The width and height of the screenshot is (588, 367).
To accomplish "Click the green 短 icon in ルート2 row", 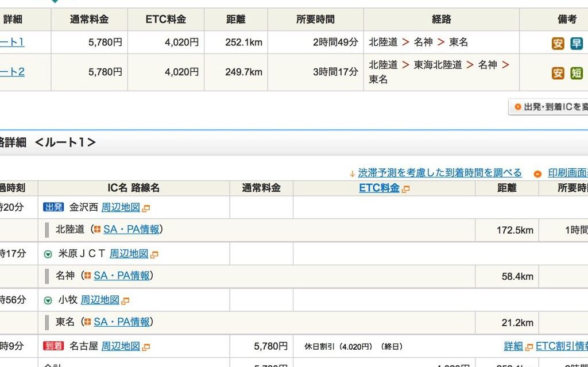I will [576, 73].
